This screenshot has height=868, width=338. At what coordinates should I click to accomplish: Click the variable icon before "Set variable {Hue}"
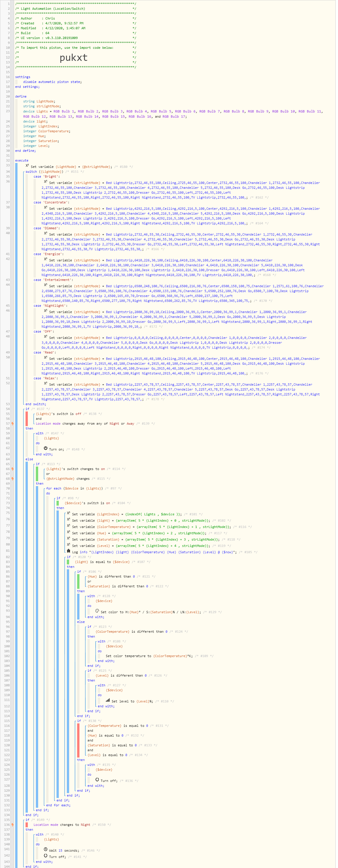[x=68, y=532]
